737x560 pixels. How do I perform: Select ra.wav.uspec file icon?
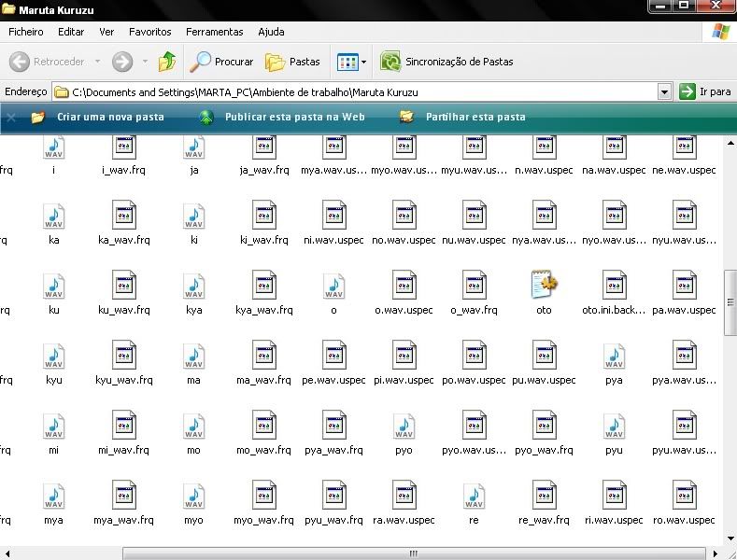click(x=404, y=495)
